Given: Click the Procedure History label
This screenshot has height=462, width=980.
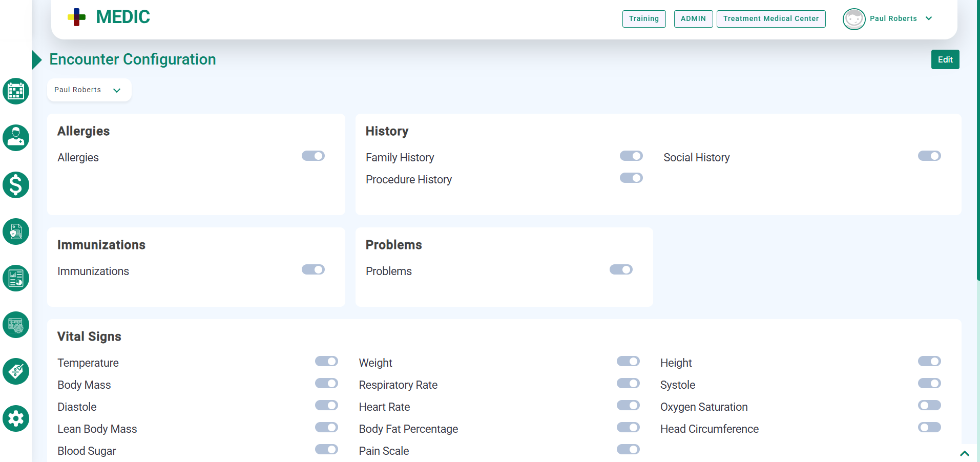Looking at the screenshot, I should (409, 179).
